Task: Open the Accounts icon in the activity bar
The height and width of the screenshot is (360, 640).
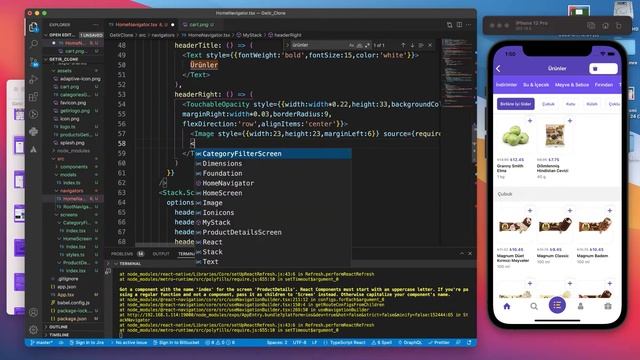Action: (34, 313)
